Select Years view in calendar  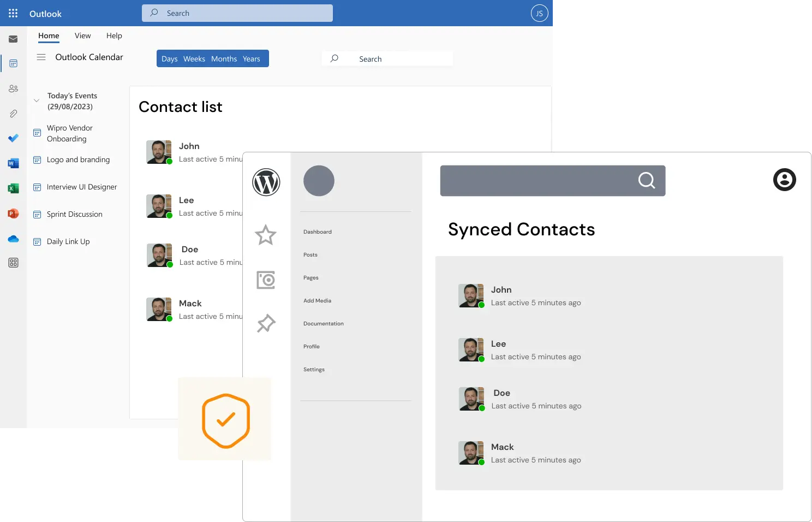pos(252,59)
